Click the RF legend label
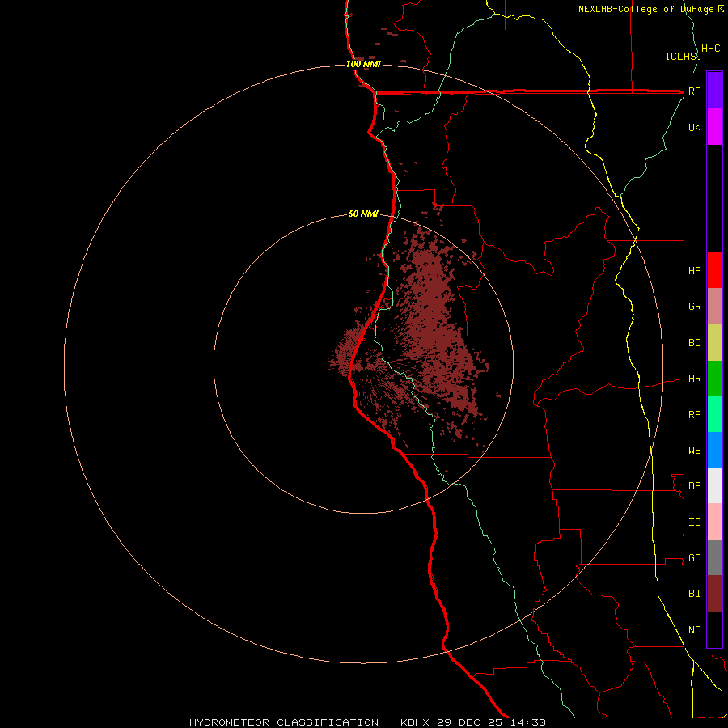The width and height of the screenshot is (728, 728). 695,91
